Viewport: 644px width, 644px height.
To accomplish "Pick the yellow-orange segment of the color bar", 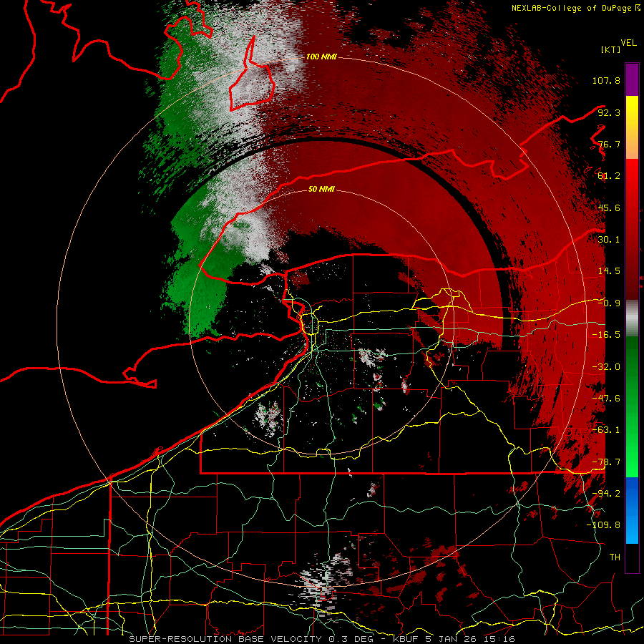I will click(x=632, y=127).
